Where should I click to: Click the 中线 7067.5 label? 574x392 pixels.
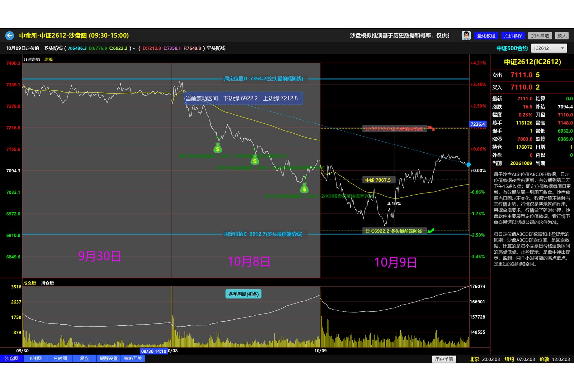coord(378,180)
